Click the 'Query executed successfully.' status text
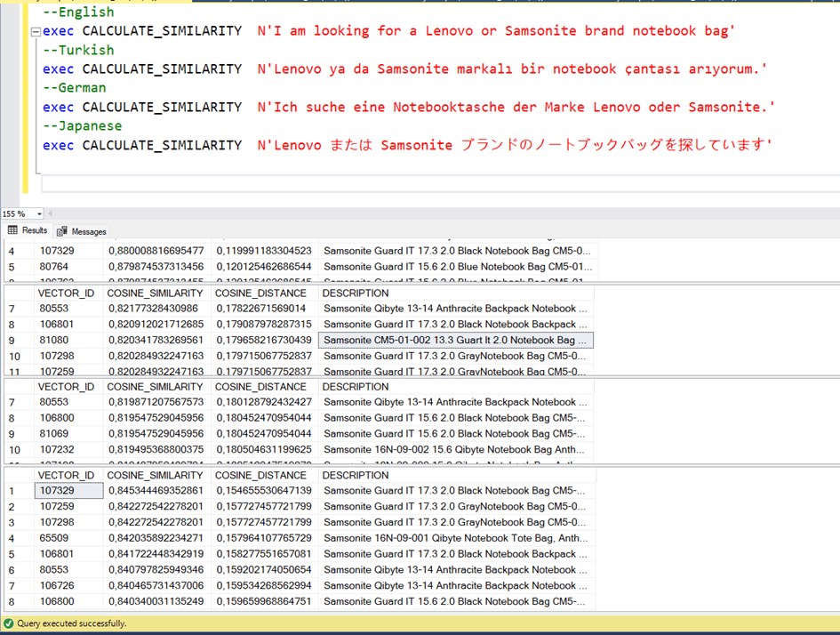The width and height of the screenshot is (840, 635). pos(71,623)
